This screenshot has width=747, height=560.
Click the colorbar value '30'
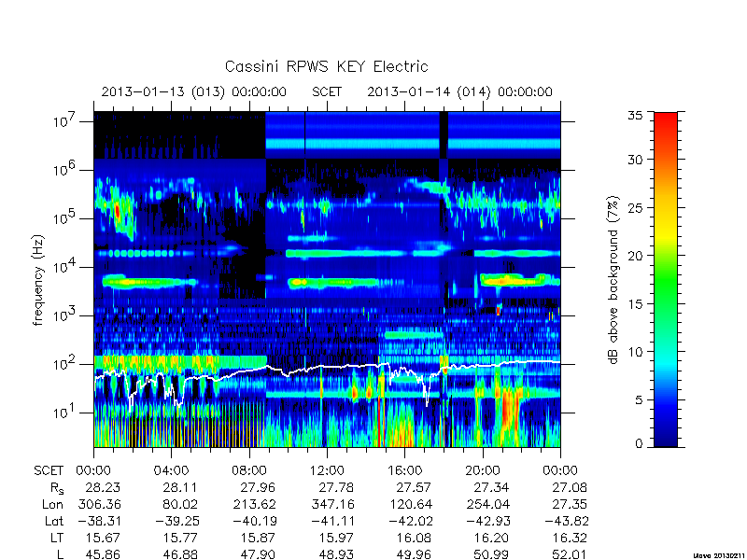point(635,160)
